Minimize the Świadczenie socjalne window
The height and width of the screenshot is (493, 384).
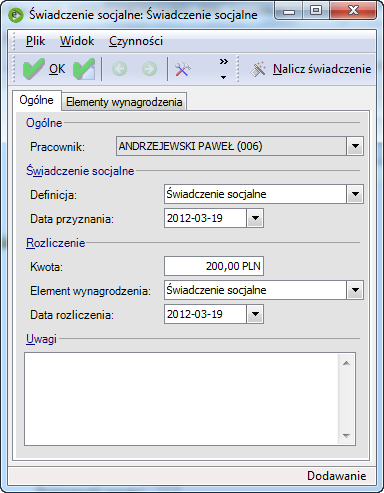coord(289,11)
